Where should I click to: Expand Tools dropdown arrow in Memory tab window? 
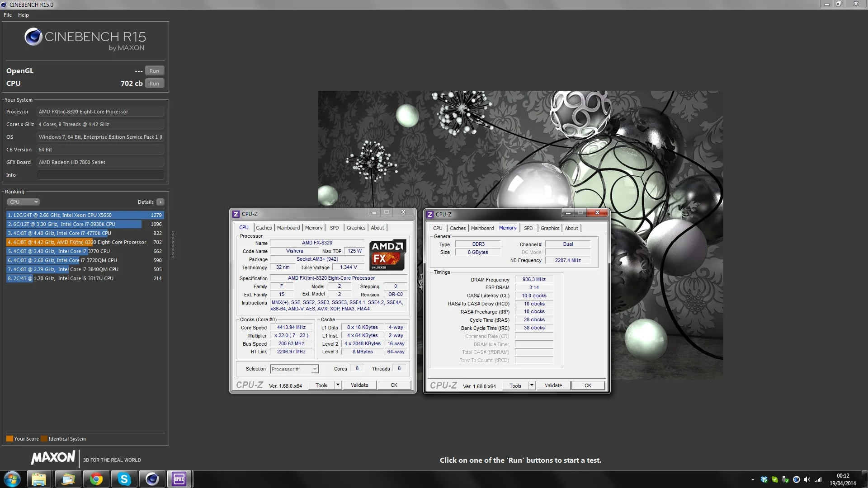532,385
